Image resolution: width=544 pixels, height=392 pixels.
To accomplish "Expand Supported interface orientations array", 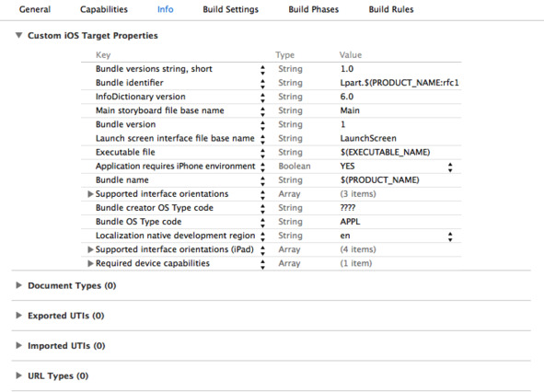I will coord(90,194).
